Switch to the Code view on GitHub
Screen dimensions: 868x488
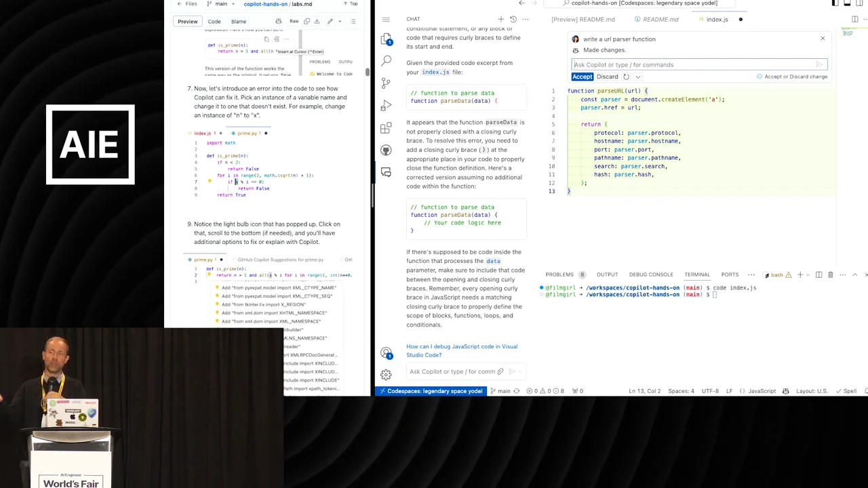click(x=214, y=22)
